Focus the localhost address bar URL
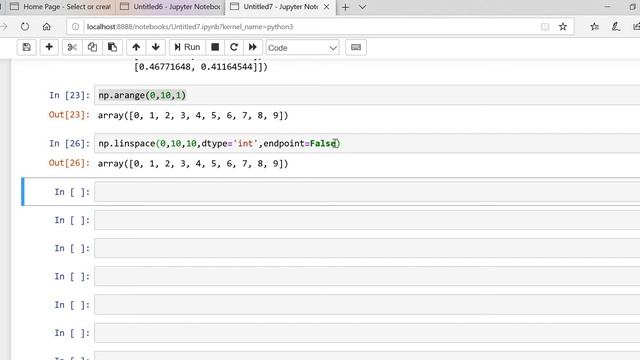The image size is (640, 360). pyautogui.click(x=190, y=27)
